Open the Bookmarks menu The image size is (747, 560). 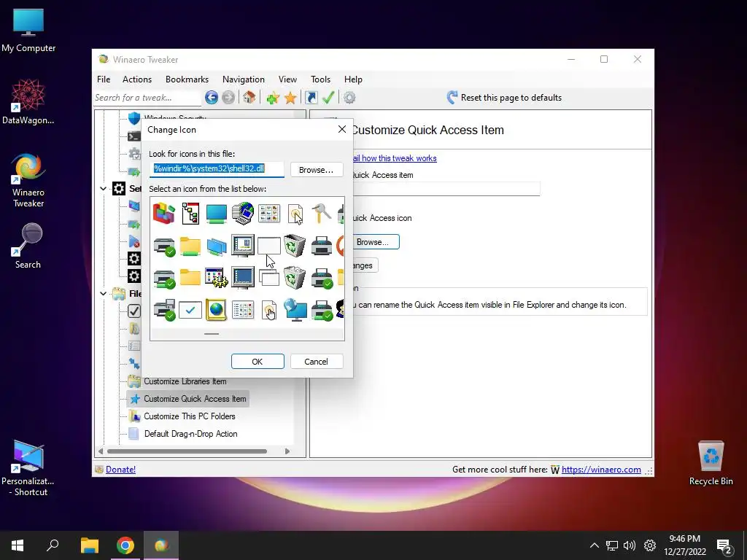click(x=187, y=79)
